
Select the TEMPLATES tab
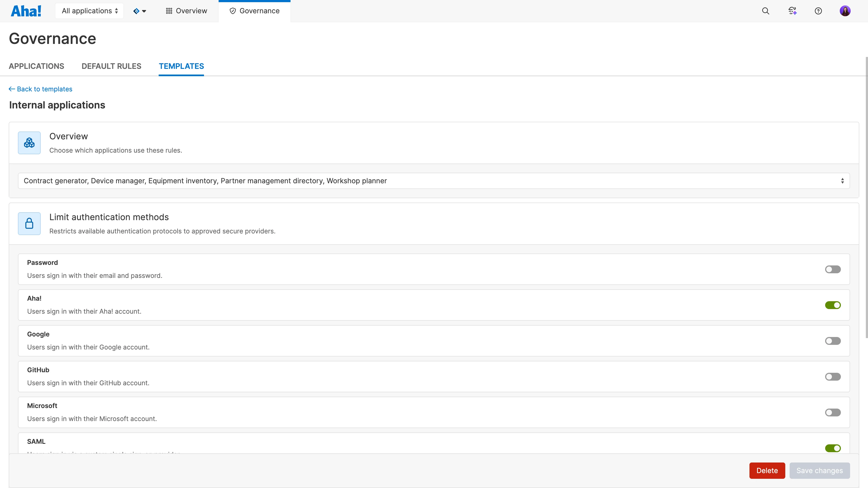click(181, 66)
